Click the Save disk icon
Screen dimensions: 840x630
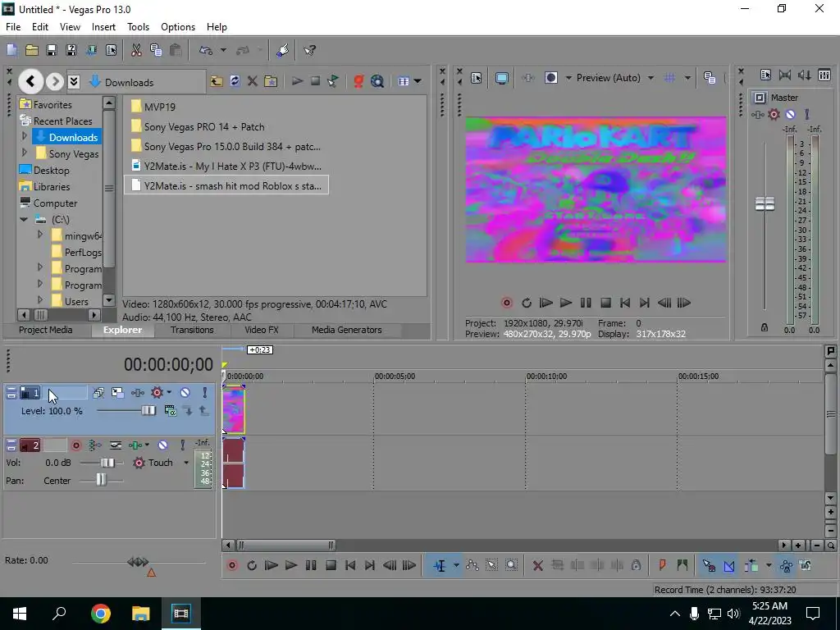[52, 50]
